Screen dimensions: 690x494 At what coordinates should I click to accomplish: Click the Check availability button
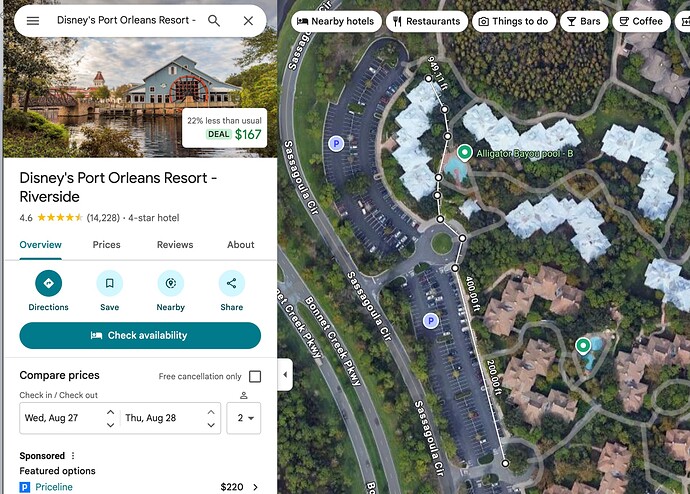[x=140, y=336]
